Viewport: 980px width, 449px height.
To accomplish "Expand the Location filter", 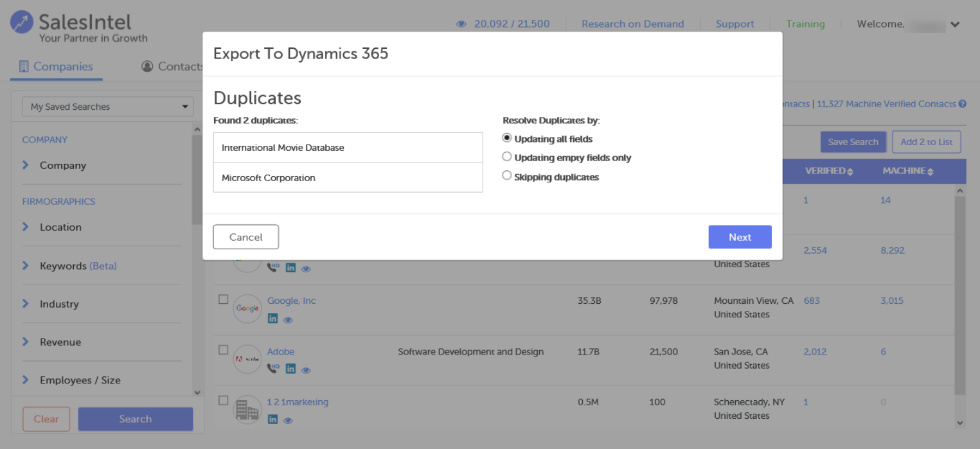I will pyautogui.click(x=26, y=227).
